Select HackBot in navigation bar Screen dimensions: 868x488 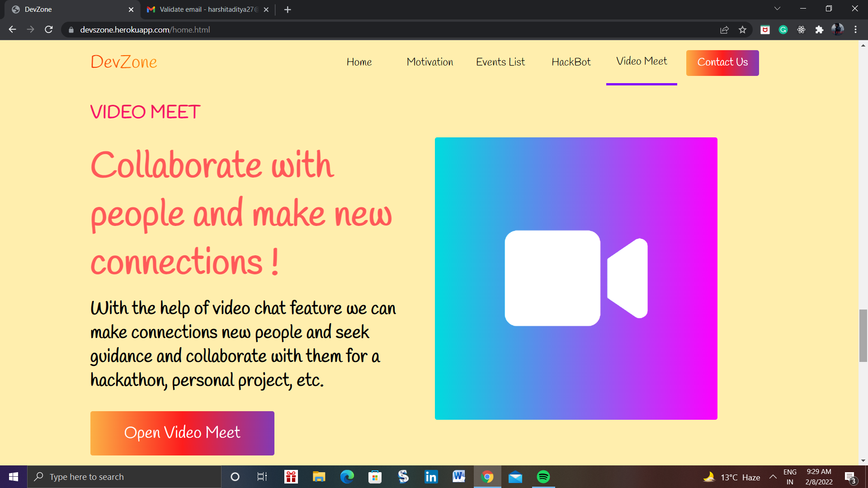click(x=571, y=62)
